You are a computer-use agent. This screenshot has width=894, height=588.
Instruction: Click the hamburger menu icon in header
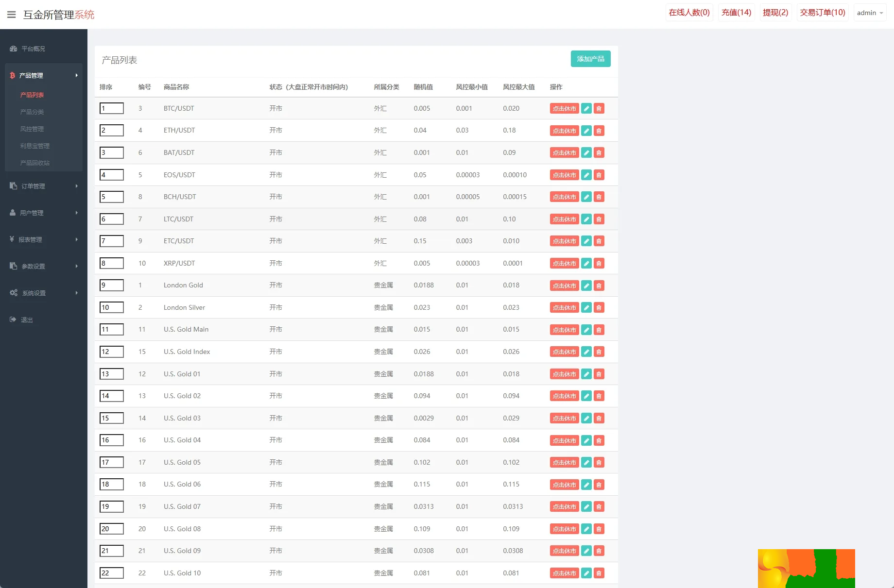pyautogui.click(x=12, y=15)
